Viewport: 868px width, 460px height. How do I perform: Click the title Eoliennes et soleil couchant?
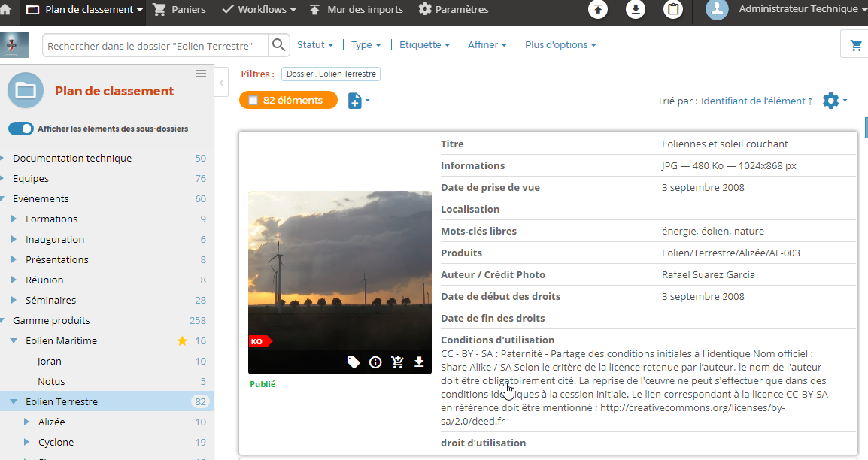point(724,144)
